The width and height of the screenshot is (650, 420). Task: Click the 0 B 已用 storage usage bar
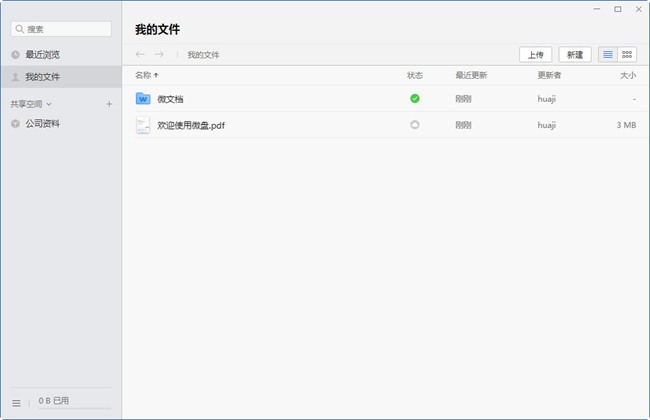[75, 402]
